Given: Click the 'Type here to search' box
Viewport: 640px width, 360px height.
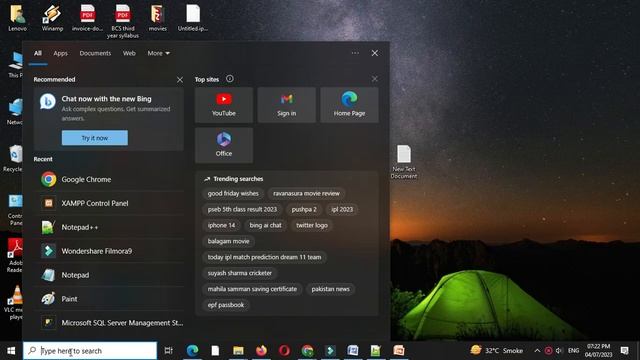Looking at the screenshot, I should [x=90, y=351].
